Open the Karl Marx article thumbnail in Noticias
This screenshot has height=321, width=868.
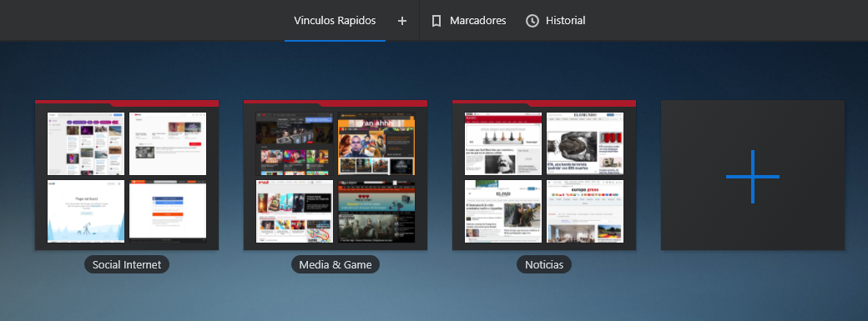point(503,144)
